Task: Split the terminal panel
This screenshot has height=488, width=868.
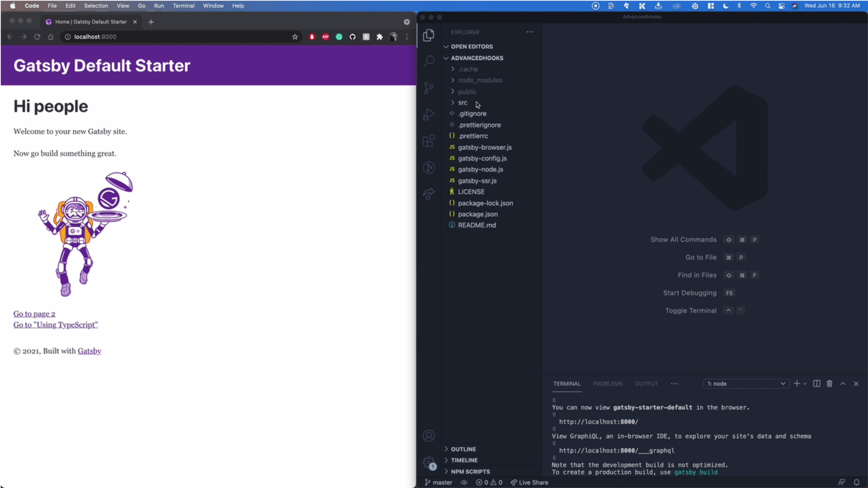Action: pos(817,384)
